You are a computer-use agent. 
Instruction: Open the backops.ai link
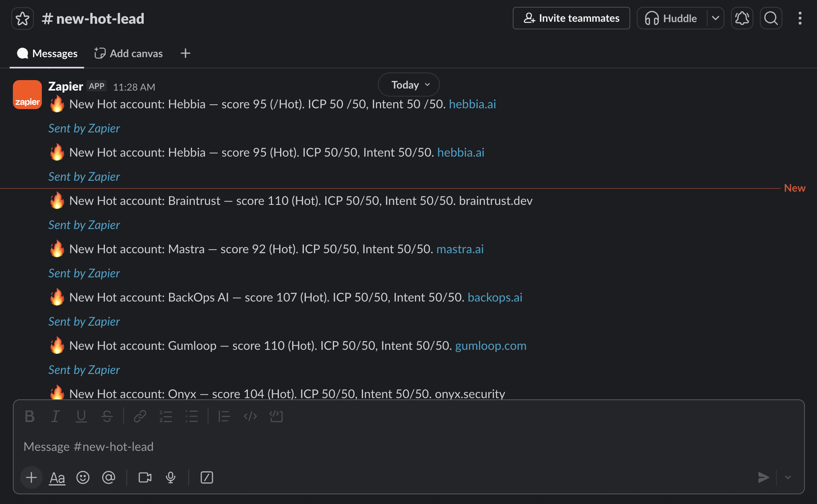click(495, 297)
